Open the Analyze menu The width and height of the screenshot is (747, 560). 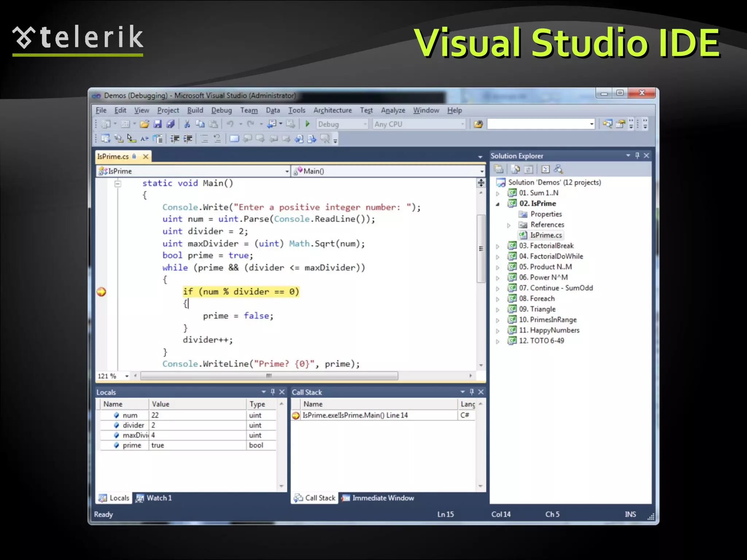[x=393, y=110]
